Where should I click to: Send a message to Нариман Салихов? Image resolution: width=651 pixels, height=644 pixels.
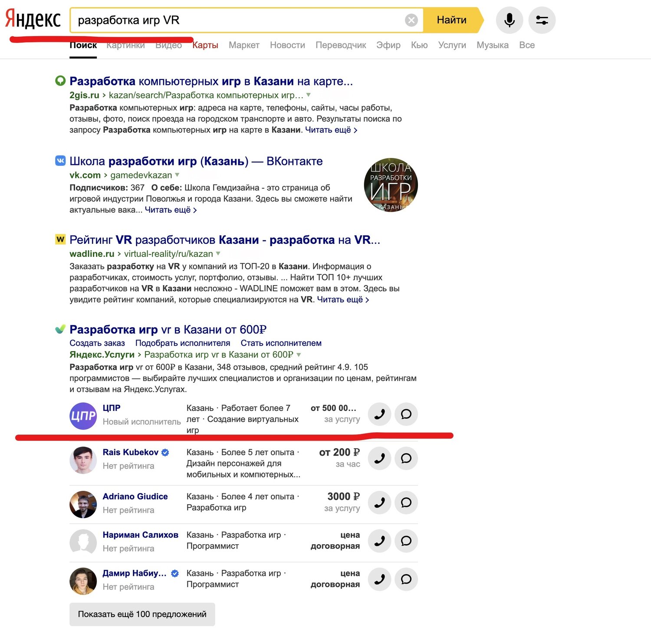(x=406, y=541)
